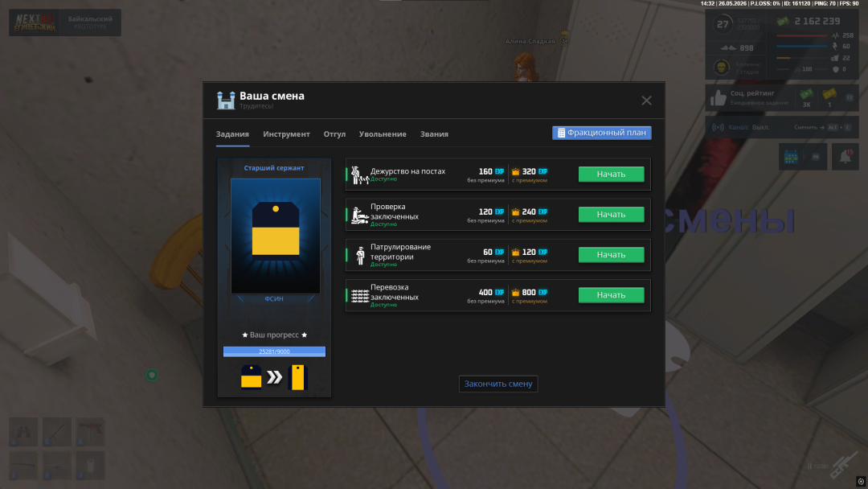
Task: Open the Инструмент tab
Action: (286, 134)
